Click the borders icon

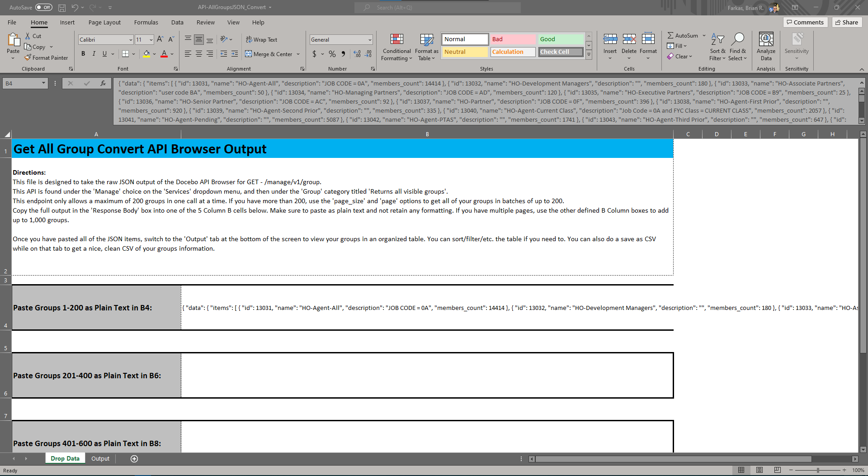click(x=126, y=54)
